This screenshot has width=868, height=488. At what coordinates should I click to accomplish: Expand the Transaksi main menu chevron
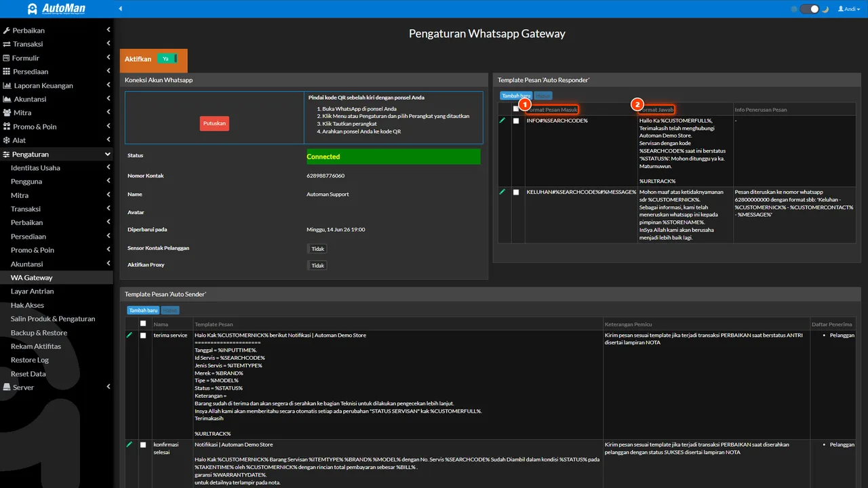pos(108,44)
